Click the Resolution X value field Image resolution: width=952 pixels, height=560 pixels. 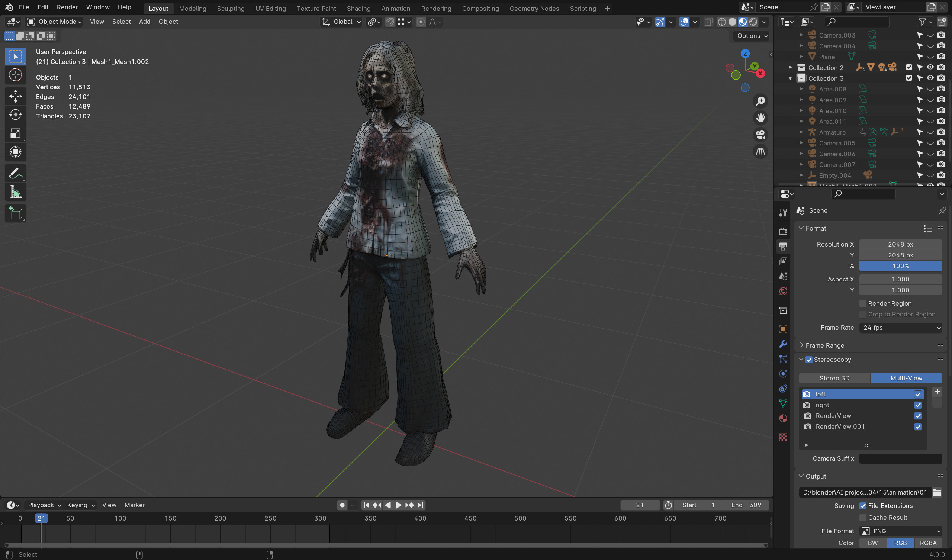(901, 244)
